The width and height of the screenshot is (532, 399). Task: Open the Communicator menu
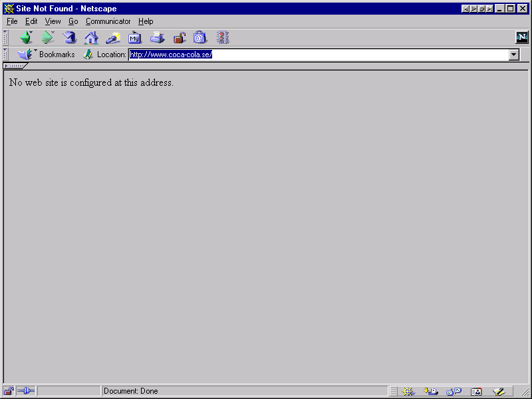[108, 21]
